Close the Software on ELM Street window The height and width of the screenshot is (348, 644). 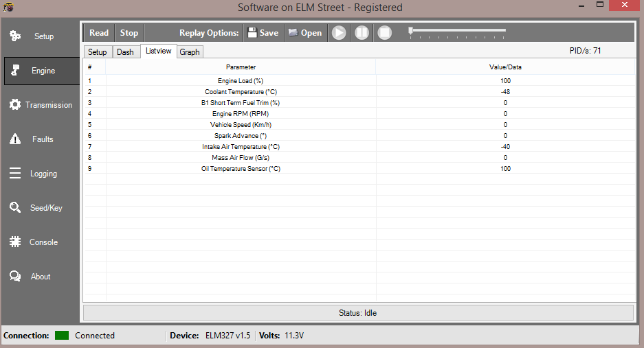click(625, 5)
